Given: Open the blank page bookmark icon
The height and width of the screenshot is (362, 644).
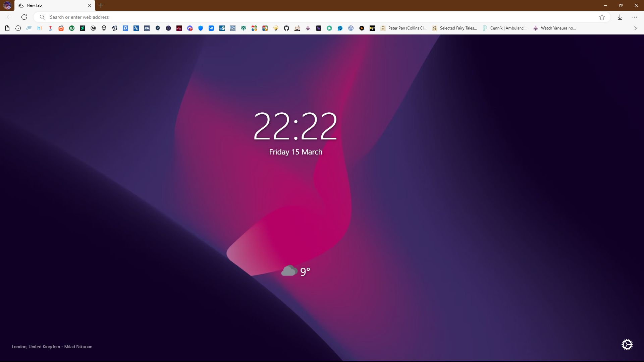Looking at the screenshot, I should [7, 28].
